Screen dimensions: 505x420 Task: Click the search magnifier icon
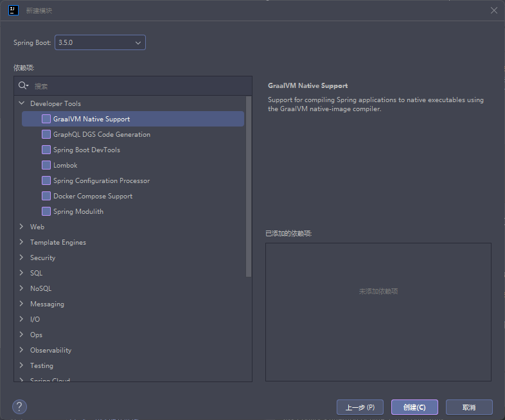tap(23, 85)
